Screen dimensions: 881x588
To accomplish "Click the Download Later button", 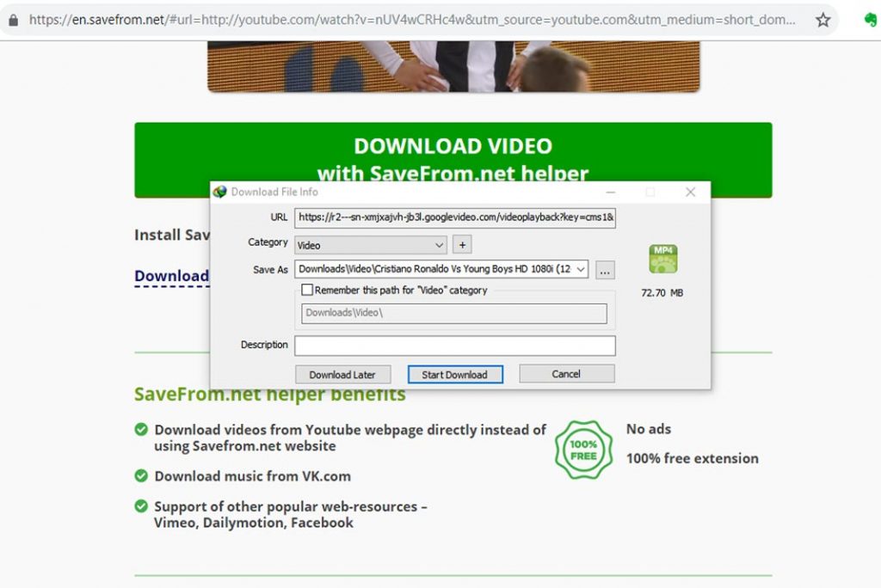I will coord(342,374).
